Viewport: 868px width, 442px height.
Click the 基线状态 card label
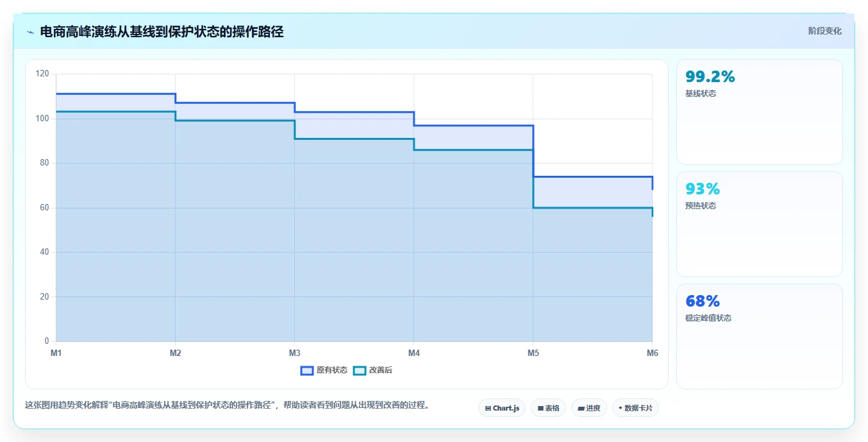[701, 94]
